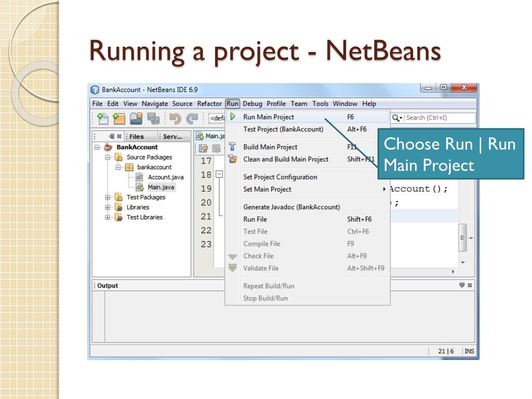Select Test Libraries in project tree
Viewport: 532px width, 399px height.
tap(144, 217)
